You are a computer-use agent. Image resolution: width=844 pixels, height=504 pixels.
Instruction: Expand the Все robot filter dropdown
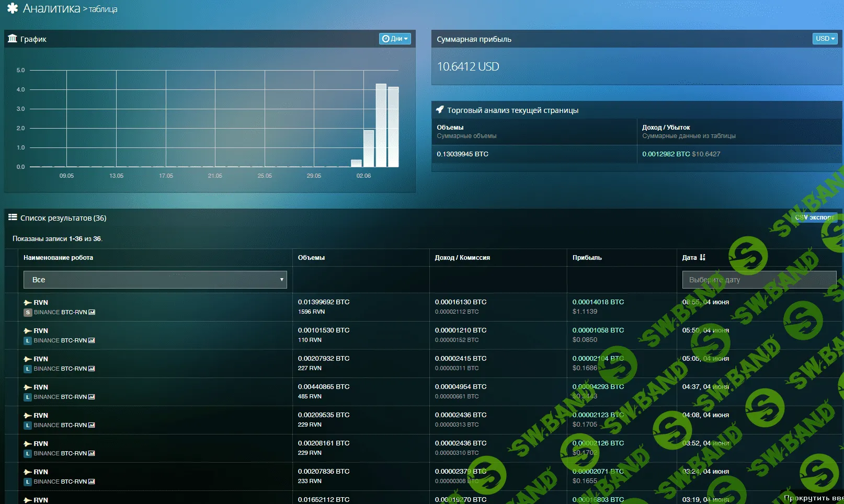click(155, 280)
